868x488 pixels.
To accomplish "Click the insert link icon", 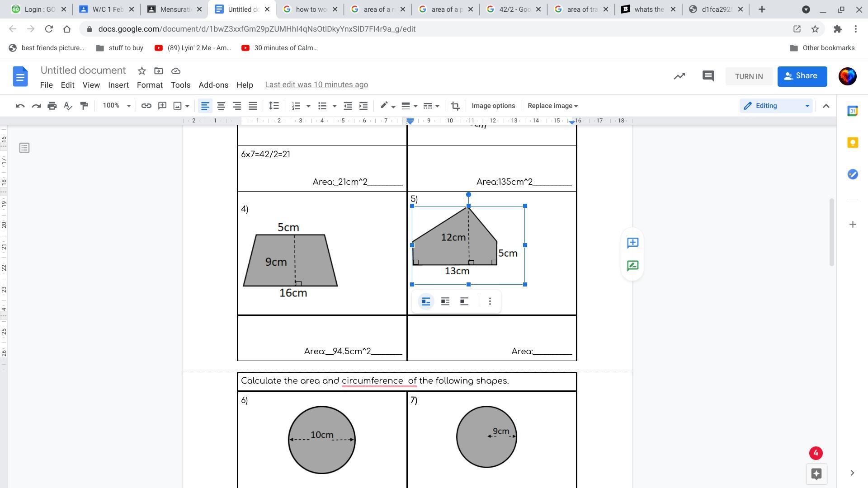I will 146,106.
